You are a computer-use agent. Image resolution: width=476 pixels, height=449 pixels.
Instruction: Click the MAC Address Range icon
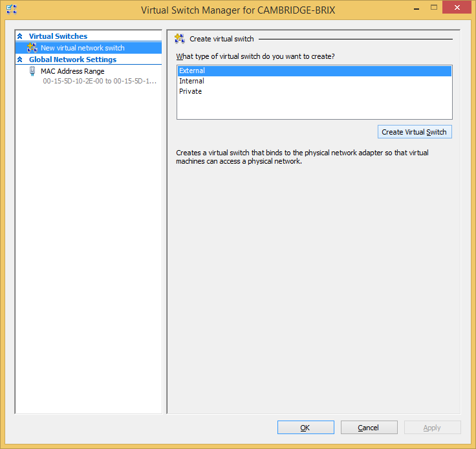[32, 72]
